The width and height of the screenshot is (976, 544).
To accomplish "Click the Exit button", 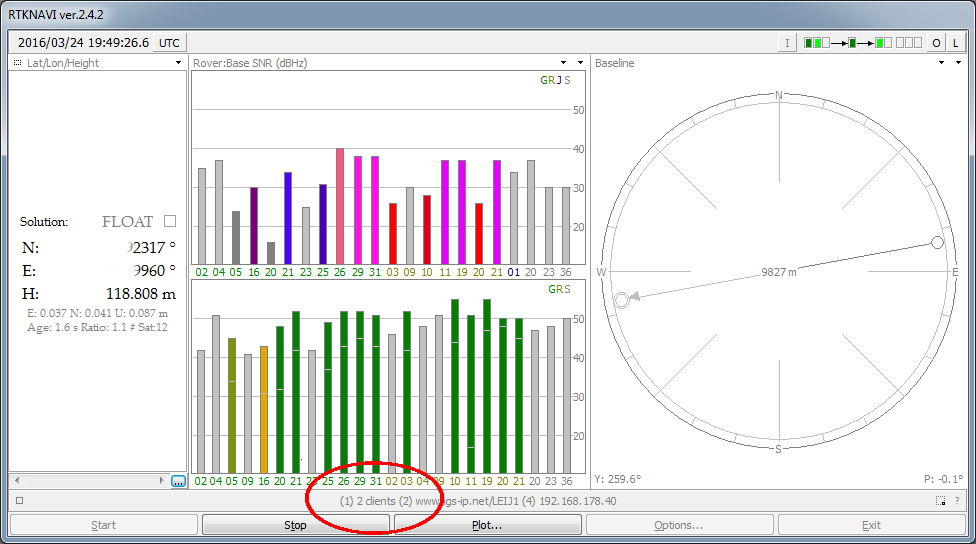I will [871, 525].
